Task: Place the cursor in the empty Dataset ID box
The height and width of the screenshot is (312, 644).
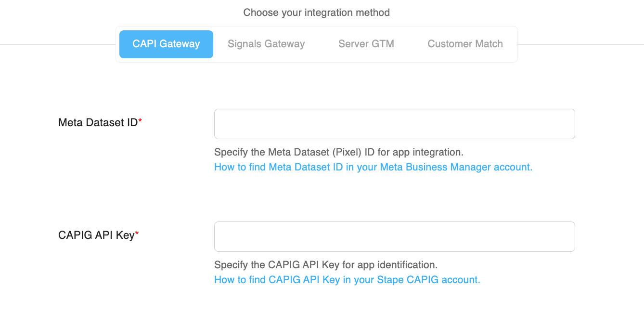Action: point(395,124)
